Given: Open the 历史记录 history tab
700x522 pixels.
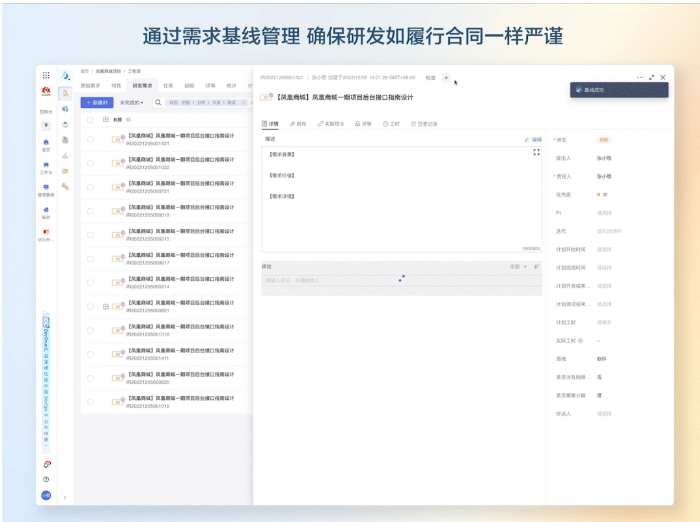Looking at the screenshot, I should (x=424, y=124).
